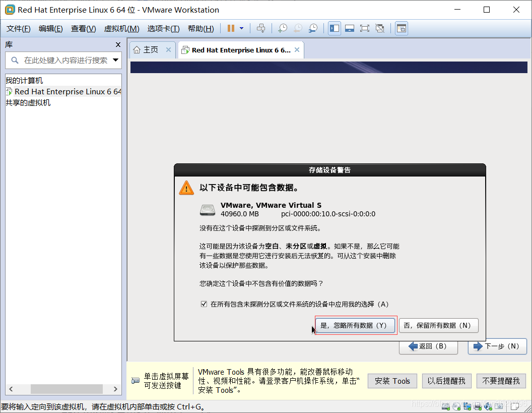This screenshot has height=413, width=532.
Task: Open the 编辑(E) menu
Action: click(x=50, y=29)
